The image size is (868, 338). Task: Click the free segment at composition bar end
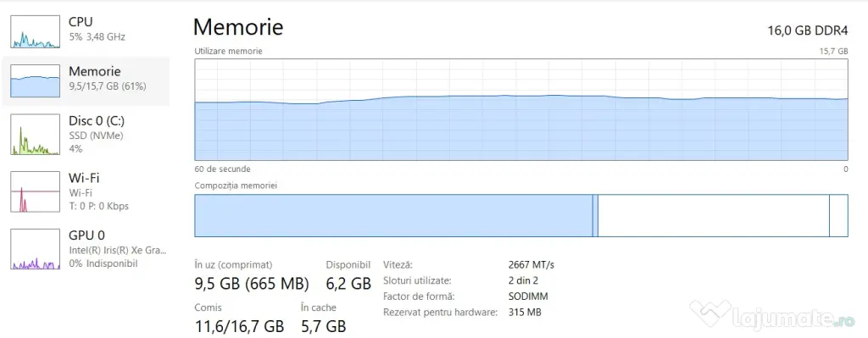(x=838, y=216)
